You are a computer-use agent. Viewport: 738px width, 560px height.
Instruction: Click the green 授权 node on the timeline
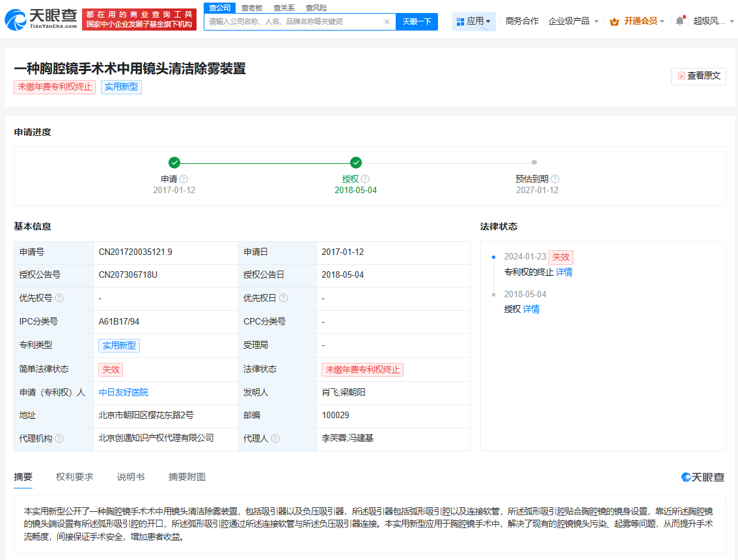pos(355,163)
